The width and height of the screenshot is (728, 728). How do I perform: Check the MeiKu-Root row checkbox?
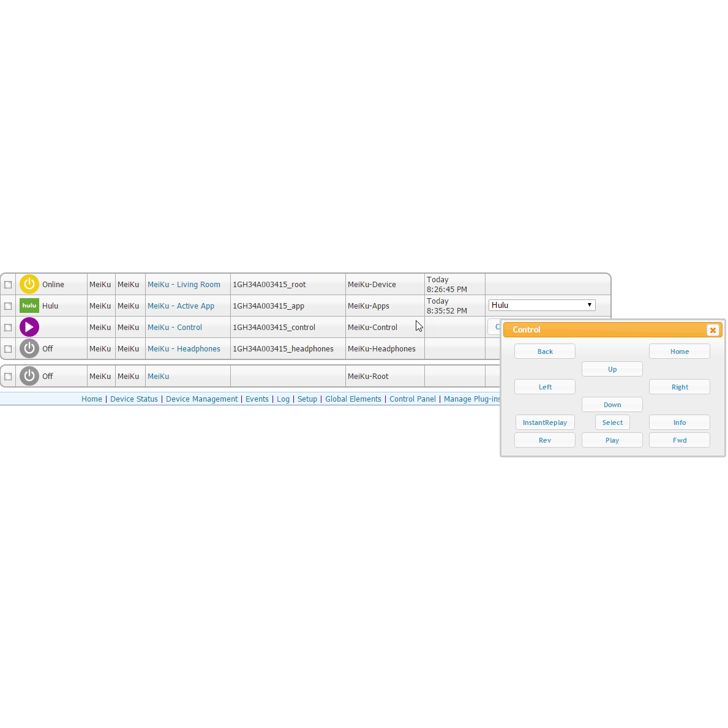click(x=8, y=376)
